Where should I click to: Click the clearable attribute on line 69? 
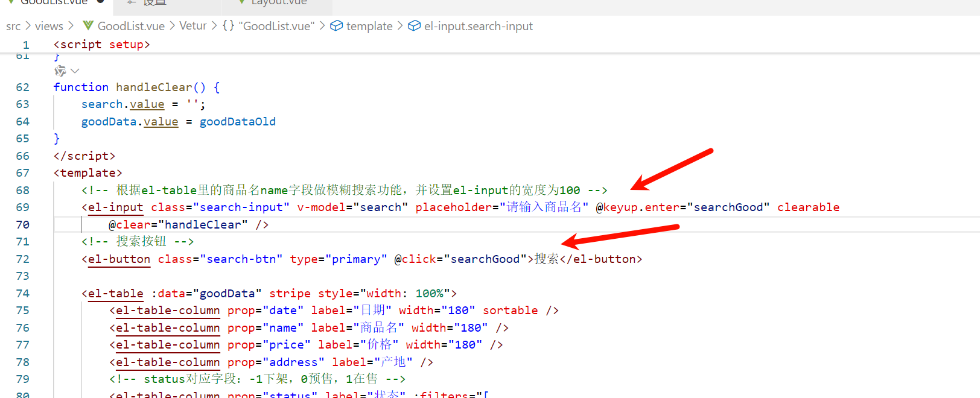(x=809, y=207)
